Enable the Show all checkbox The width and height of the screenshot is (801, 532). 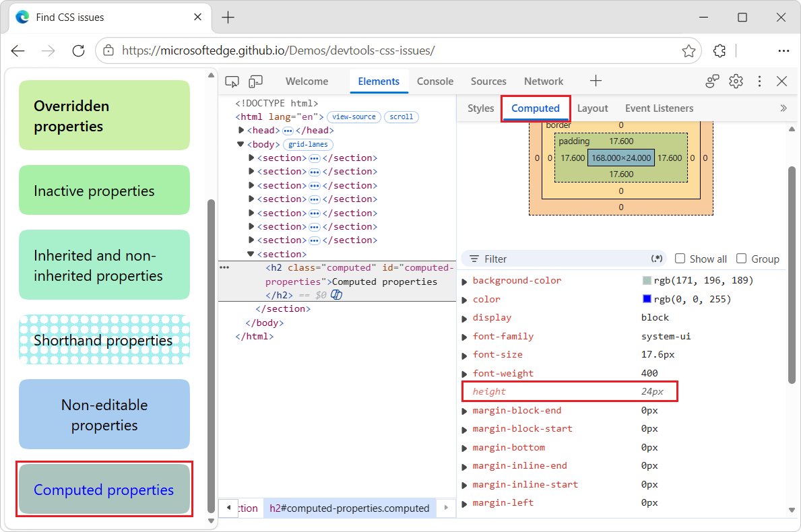680,259
